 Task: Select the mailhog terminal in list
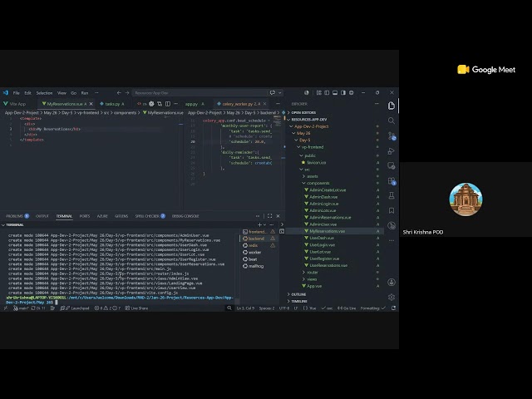[x=256, y=266]
